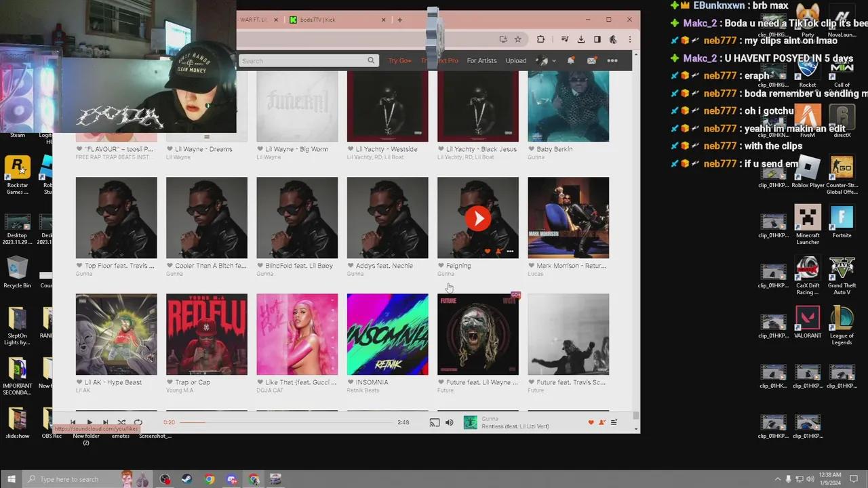Open the Trap or Cap track title
The width and height of the screenshot is (868, 488).
coord(192,382)
